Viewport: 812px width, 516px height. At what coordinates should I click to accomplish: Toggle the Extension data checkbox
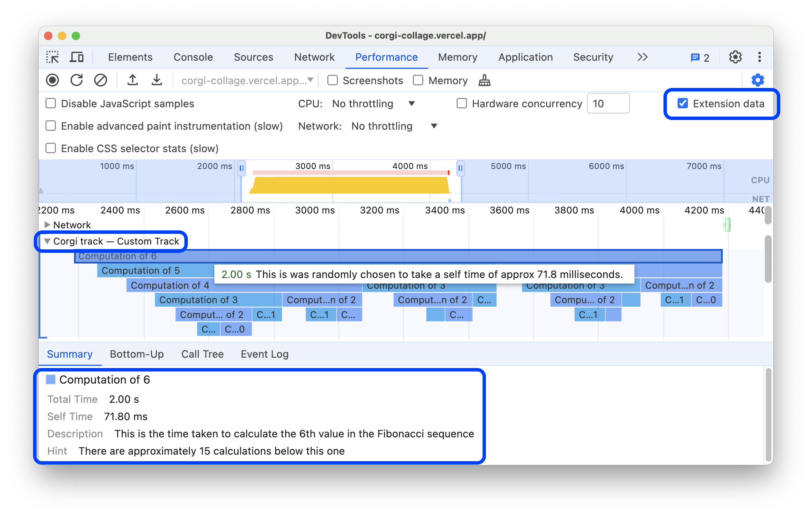click(682, 103)
